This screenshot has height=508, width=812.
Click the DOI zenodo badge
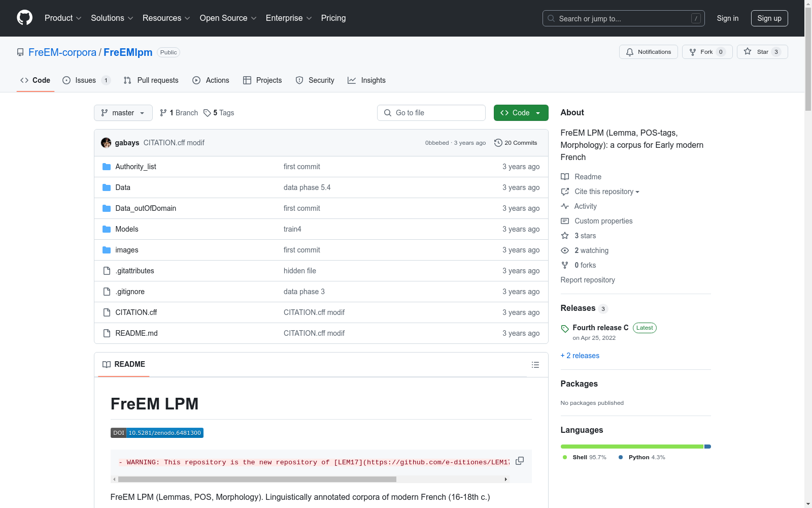coord(157,433)
